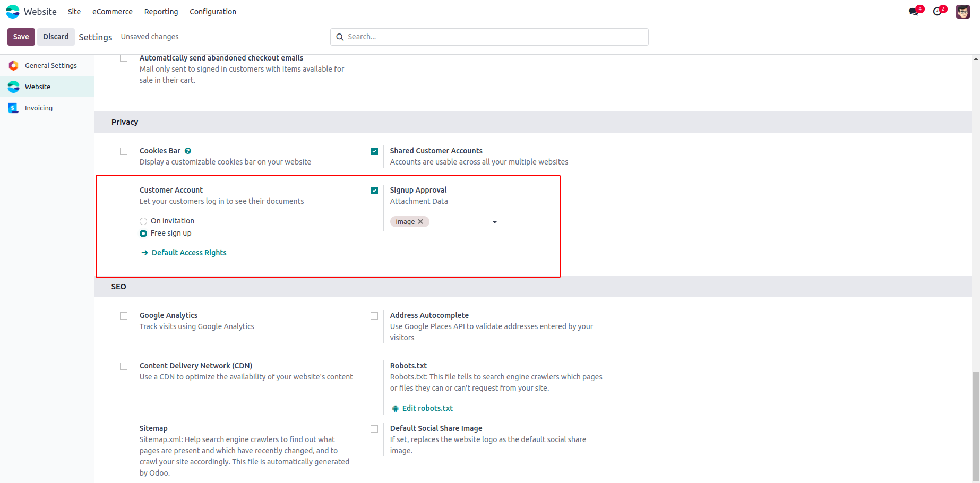Uncheck Shared Customer Accounts
This screenshot has height=483, width=980.
pyautogui.click(x=374, y=151)
